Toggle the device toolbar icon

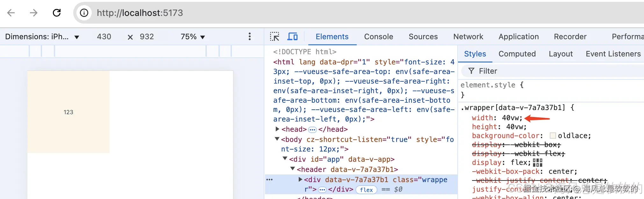click(292, 37)
